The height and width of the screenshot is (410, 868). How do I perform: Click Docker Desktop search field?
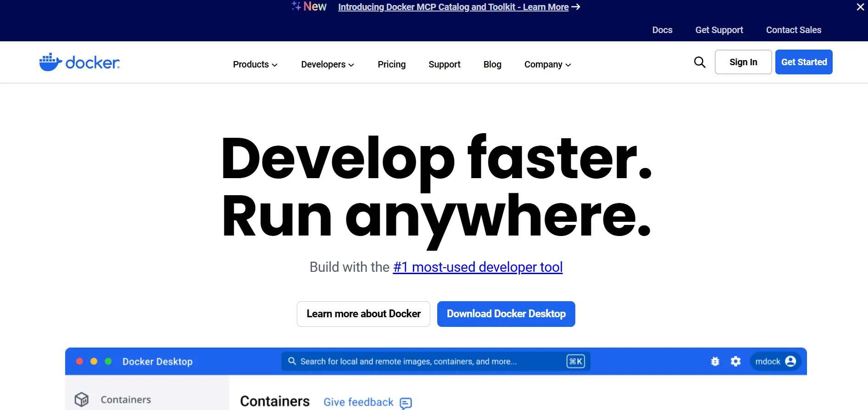436,361
